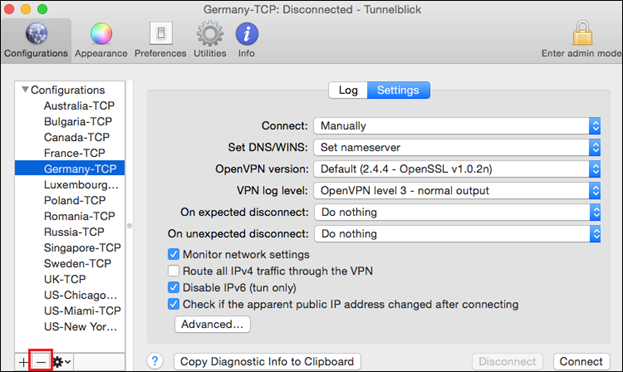Click the Enter admin mode padlock
Screen dimensions: 623x372
[x=582, y=33]
